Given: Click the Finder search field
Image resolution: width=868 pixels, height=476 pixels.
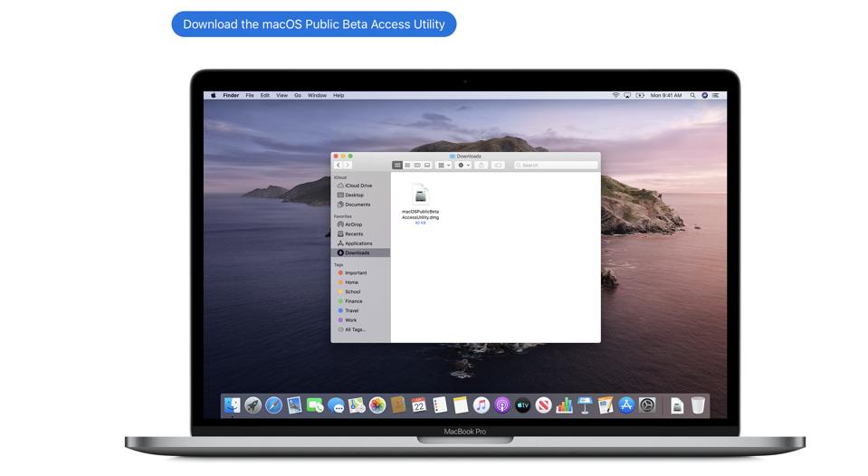Looking at the screenshot, I should click(556, 166).
